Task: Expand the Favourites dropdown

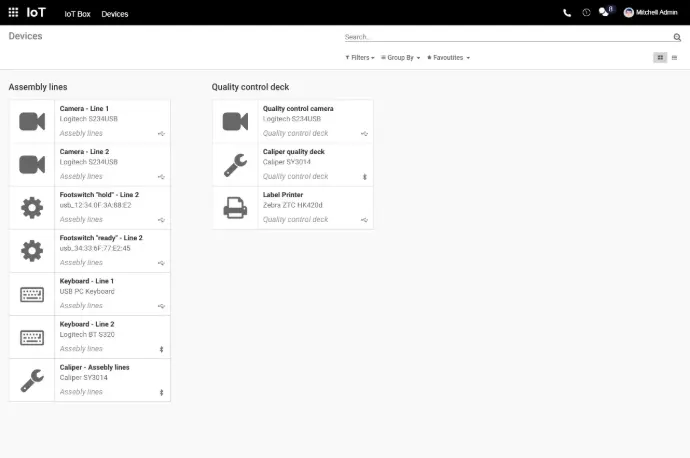Action: pos(448,58)
